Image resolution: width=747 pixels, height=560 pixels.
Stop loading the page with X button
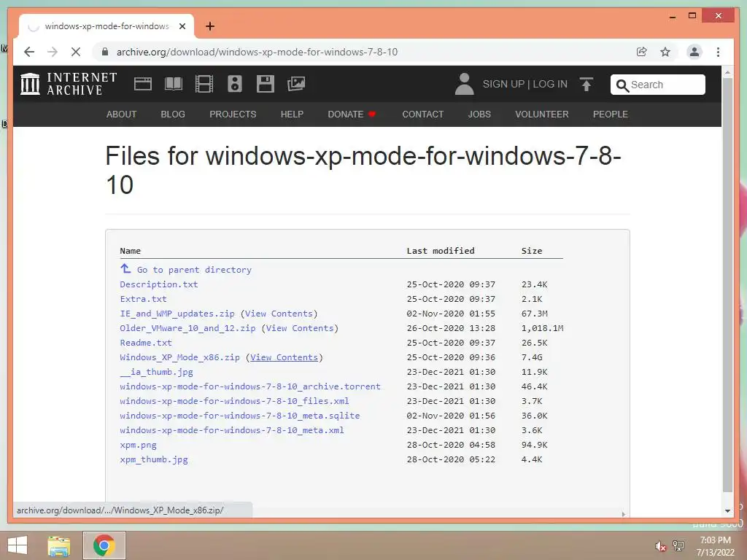point(76,52)
